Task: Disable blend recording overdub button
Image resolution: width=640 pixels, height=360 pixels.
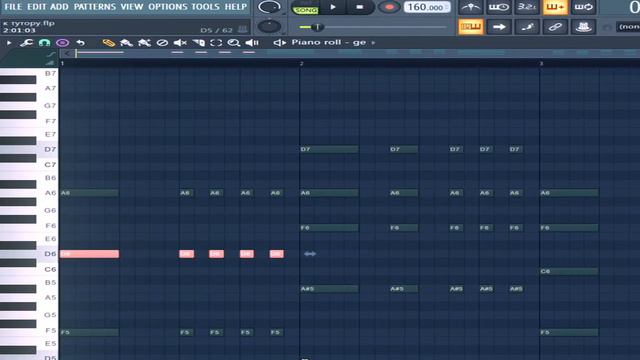Action: [555, 7]
